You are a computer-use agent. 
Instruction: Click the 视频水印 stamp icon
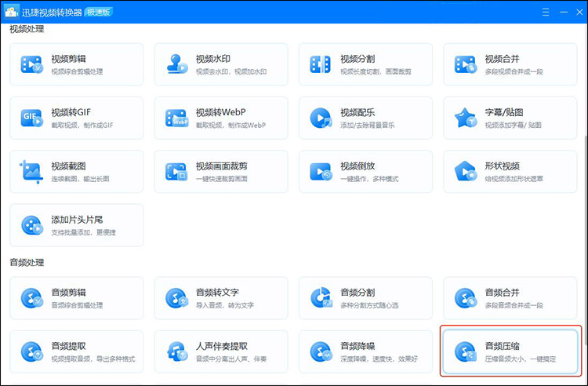[x=176, y=64]
